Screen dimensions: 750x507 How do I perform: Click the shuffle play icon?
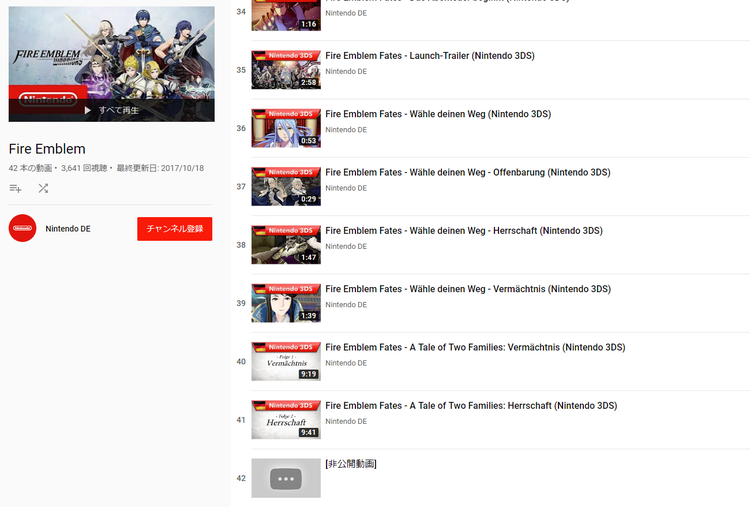click(43, 188)
